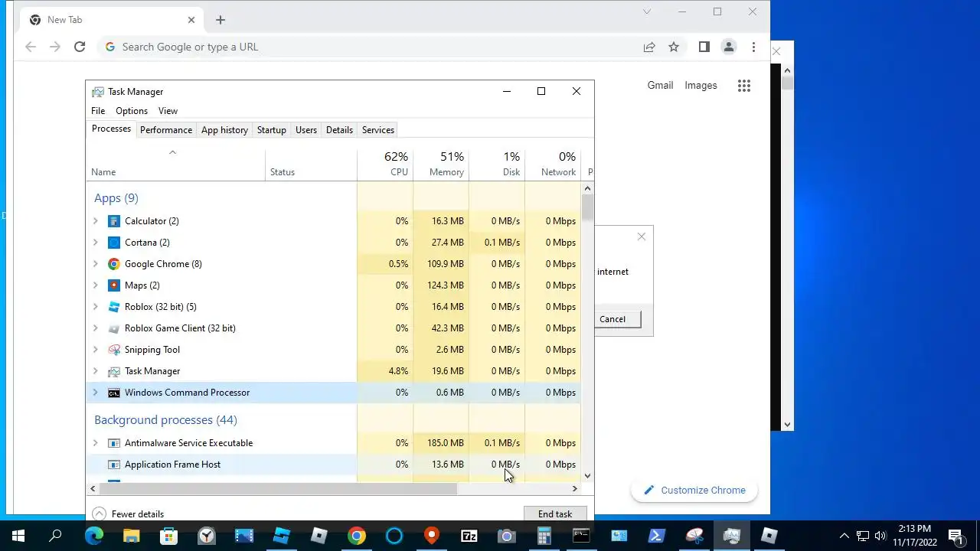Viewport: 980px width, 551px height.
Task: Click the Application Frame Host icon
Action: (x=114, y=465)
